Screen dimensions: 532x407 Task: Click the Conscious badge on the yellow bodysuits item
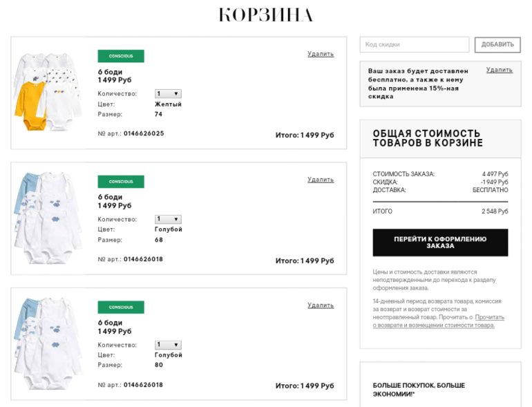pyautogui.click(x=121, y=56)
